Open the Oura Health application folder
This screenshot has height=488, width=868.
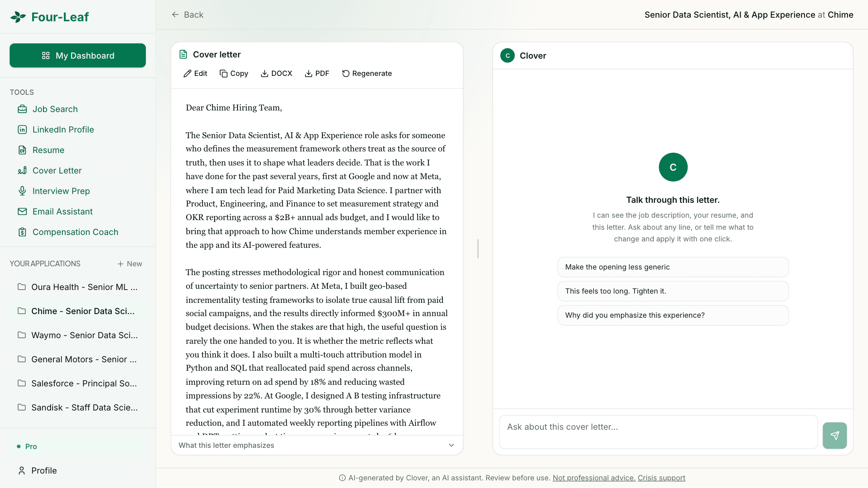point(78,287)
